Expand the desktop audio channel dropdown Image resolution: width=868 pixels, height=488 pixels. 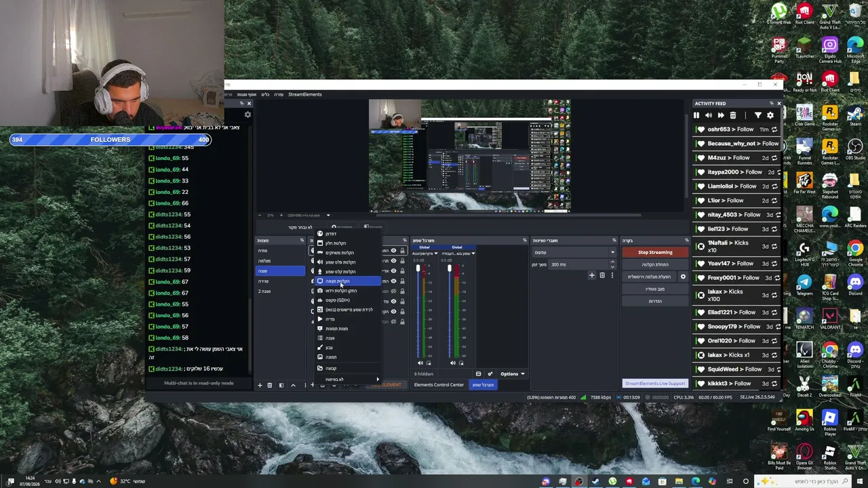pyautogui.click(x=473, y=253)
